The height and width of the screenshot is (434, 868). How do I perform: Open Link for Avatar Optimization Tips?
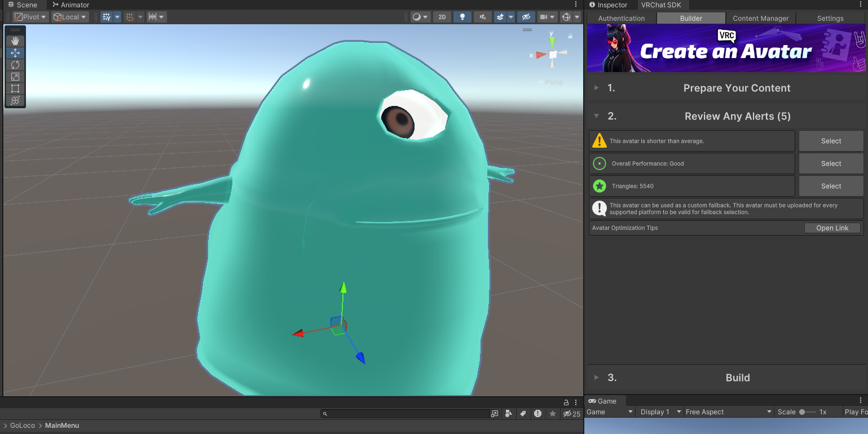click(x=832, y=228)
